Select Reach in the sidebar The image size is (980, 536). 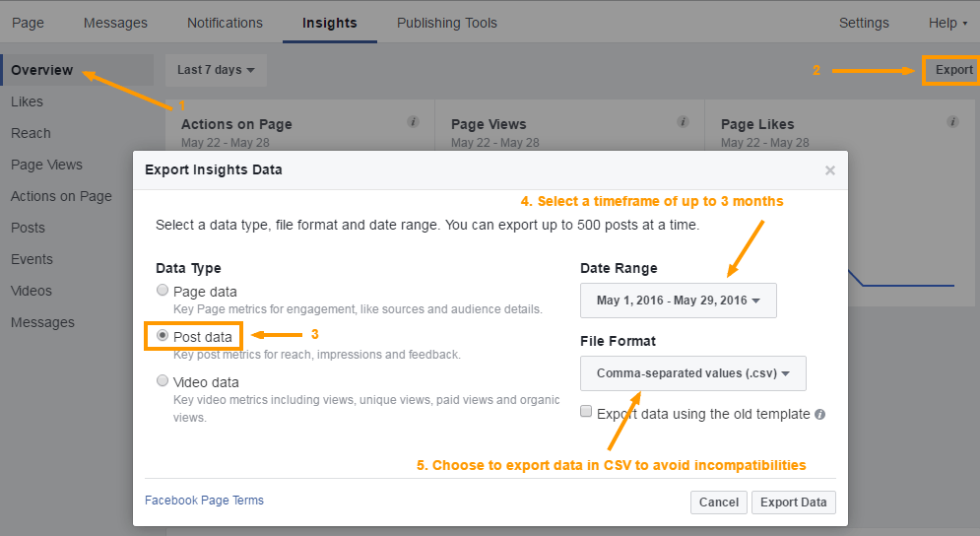(31, 133)
